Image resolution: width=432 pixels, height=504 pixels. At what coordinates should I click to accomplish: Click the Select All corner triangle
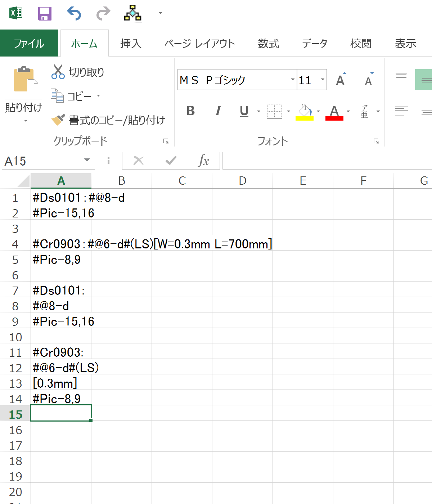pos(23,181)
